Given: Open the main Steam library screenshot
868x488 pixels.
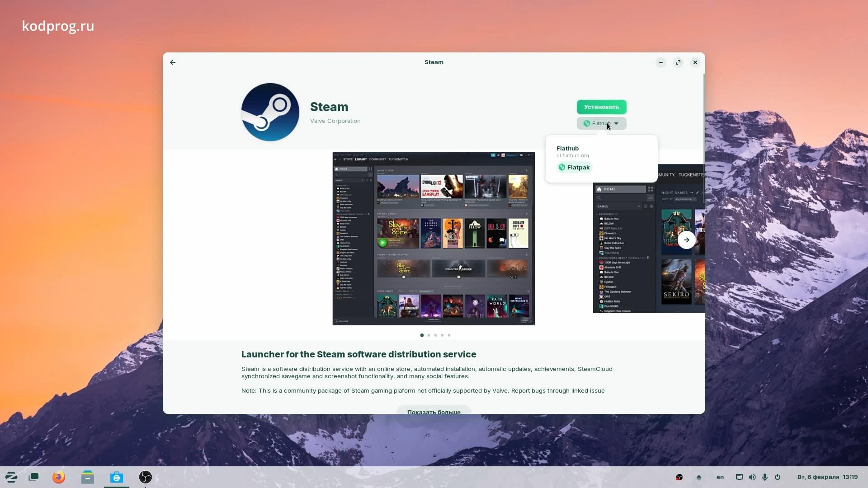Looking at the screenshot, I should 434,239.
